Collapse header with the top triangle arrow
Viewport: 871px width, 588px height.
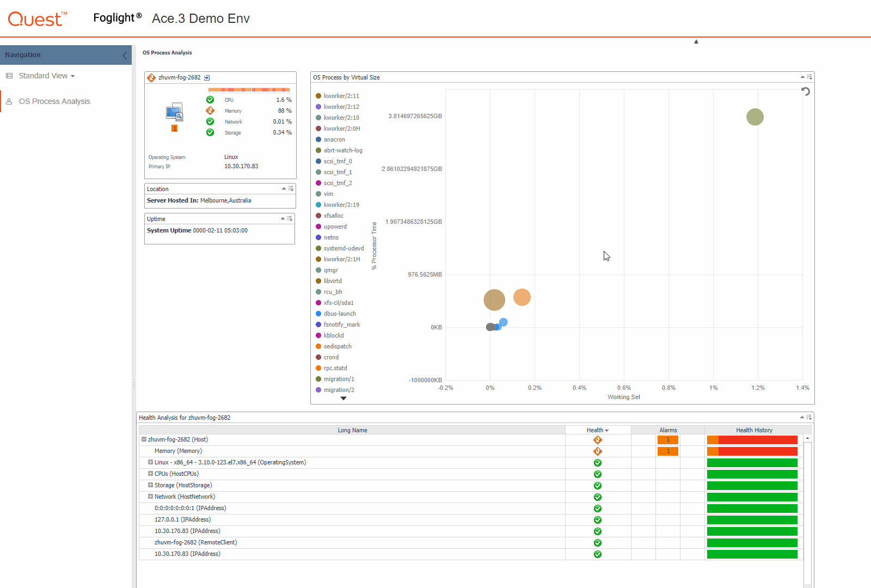click(x=696, y=41)
